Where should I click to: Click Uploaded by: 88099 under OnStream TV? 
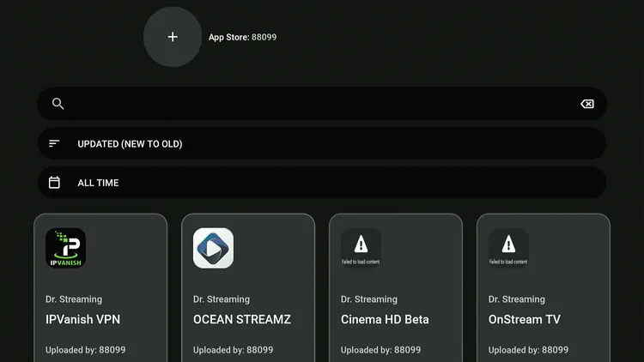(529, 350)
